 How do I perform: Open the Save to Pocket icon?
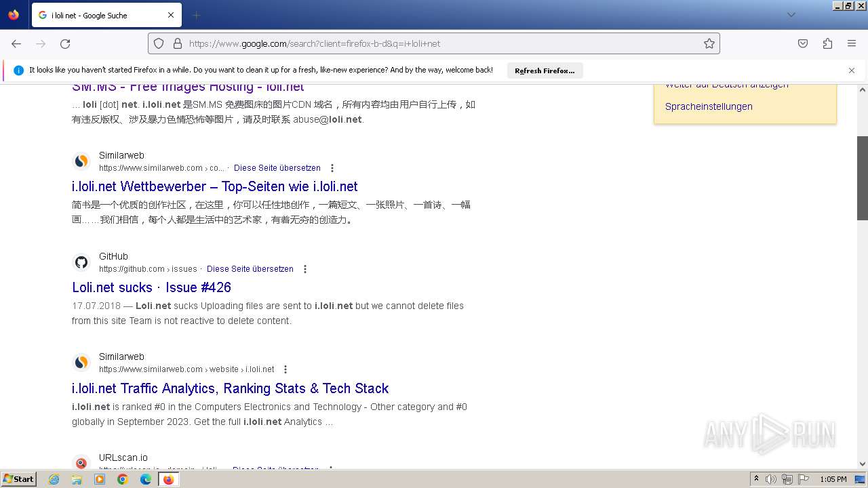803,43
